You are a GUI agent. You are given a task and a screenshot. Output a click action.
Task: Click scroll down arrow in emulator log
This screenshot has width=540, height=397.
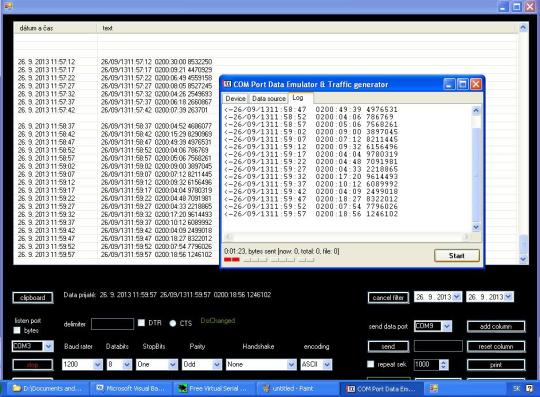tap(476, 227)
